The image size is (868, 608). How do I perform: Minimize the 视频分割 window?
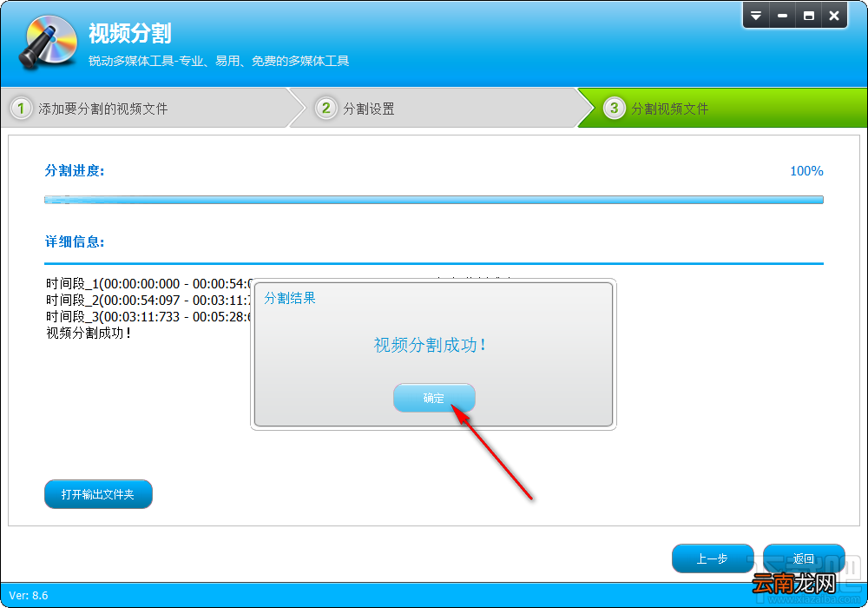pyautogui.click(x=782, y=16)
